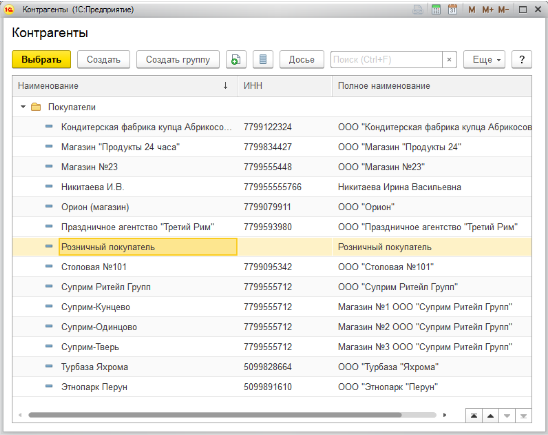548x435 pixels.
Task: Select the Этнопарк Перун entry
Action: point(94,387)
